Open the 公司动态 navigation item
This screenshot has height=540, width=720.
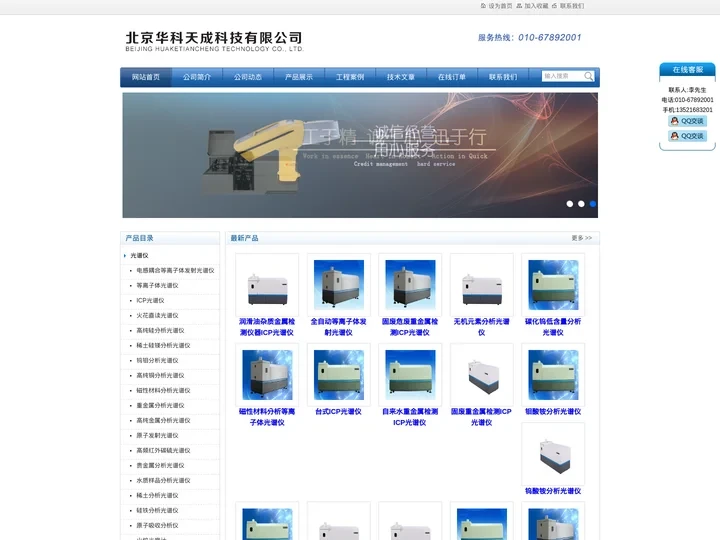point(248,77)
